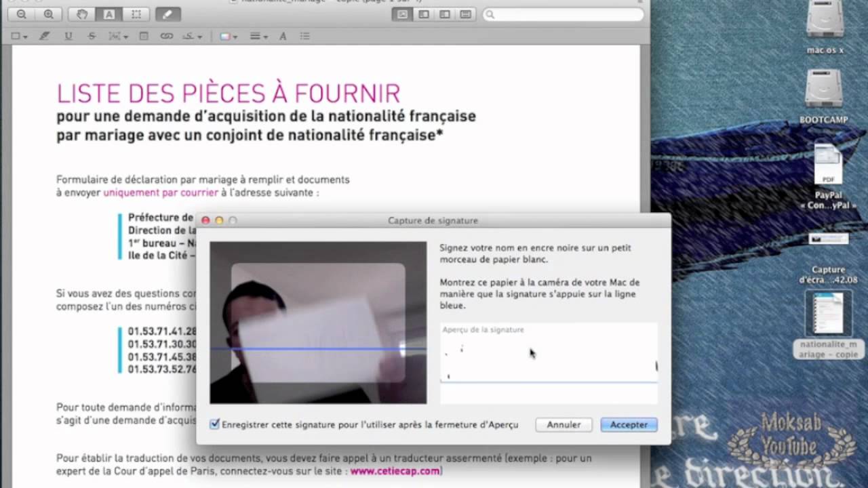
Task: Select the text selection tool
Action: [x=109, y=14]
